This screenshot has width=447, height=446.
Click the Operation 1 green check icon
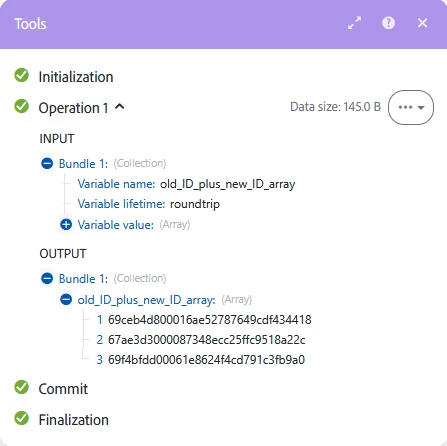[x=22, y=106]
